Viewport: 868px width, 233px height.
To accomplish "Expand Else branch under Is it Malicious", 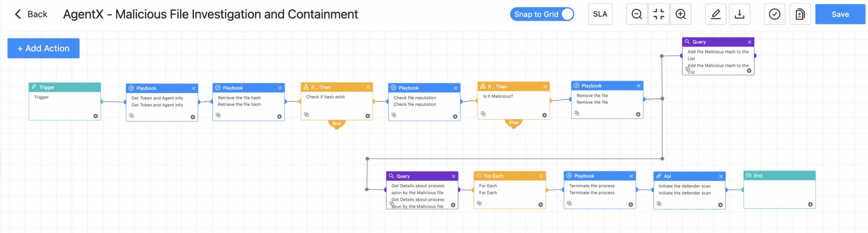I will [x=514, y=123].
